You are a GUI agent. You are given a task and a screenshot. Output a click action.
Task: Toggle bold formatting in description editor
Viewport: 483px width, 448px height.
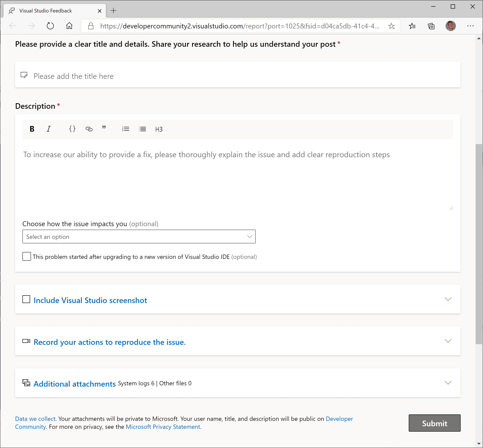click(x=32, y=129)
